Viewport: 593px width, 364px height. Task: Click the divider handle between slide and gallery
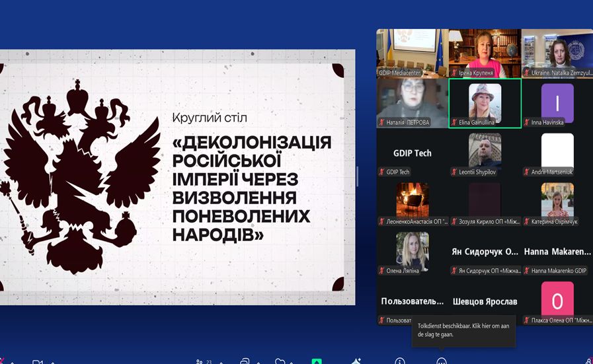point(358,176)
